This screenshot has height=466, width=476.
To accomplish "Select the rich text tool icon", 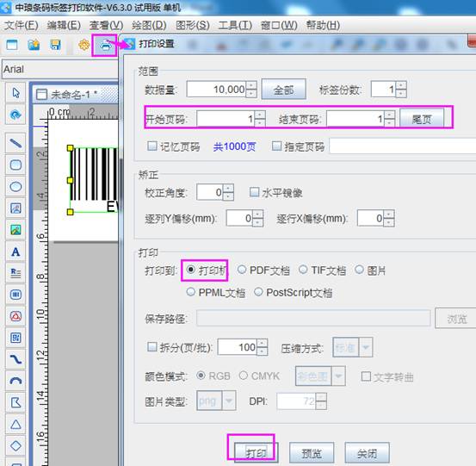I will coord(15,273).
